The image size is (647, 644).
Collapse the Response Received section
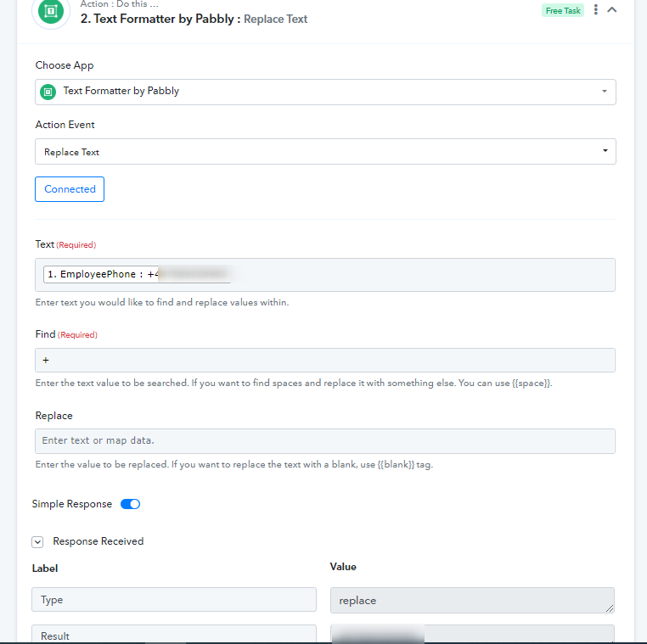(x=37, y=541)
